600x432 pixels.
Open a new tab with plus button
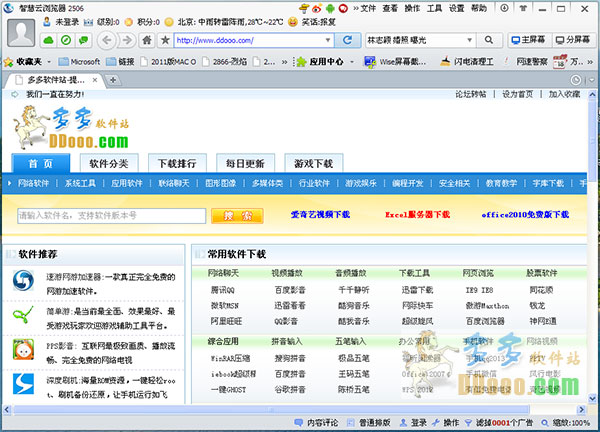113,80
